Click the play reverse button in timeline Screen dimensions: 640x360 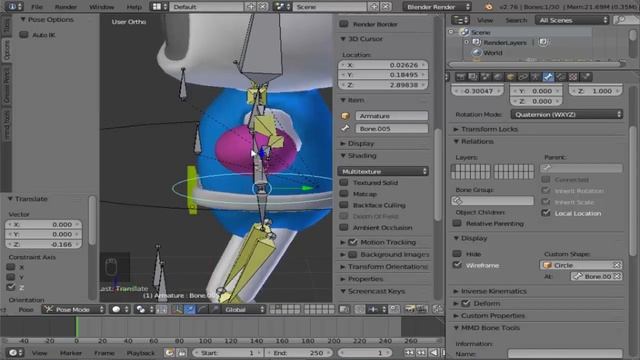(x=435, y=353)
